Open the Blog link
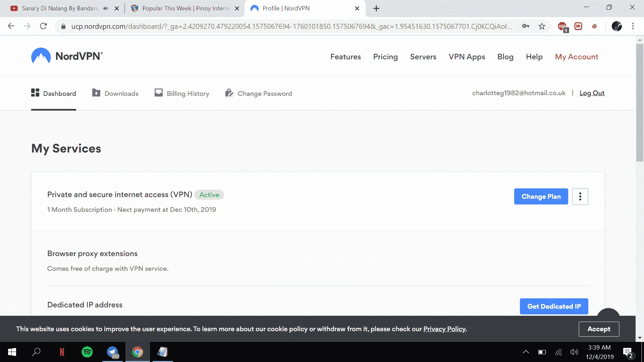Viewport: 644px width, 362px height. pos(505,57)
